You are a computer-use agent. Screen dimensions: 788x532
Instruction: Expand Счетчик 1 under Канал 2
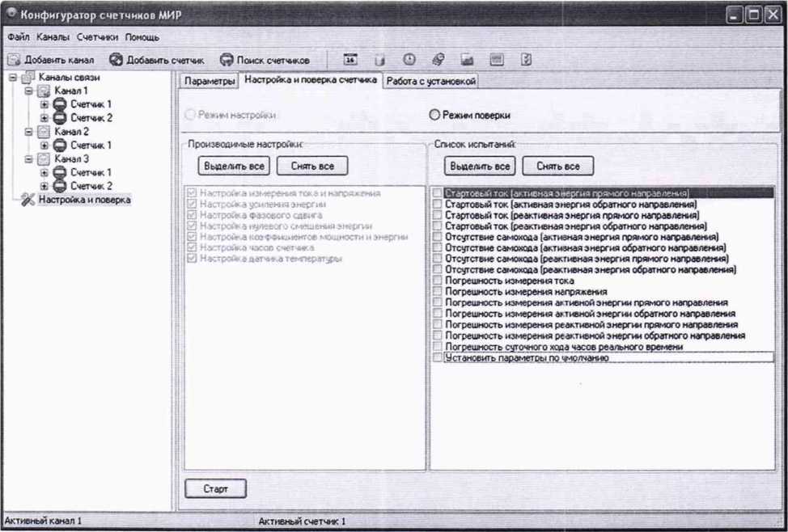(x=44, y=146)
